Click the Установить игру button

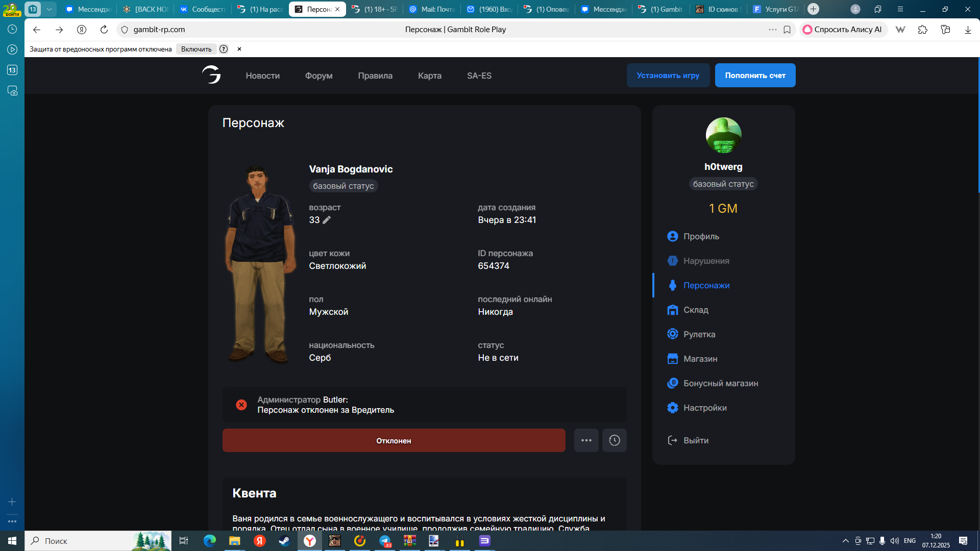tap(668, 75)
